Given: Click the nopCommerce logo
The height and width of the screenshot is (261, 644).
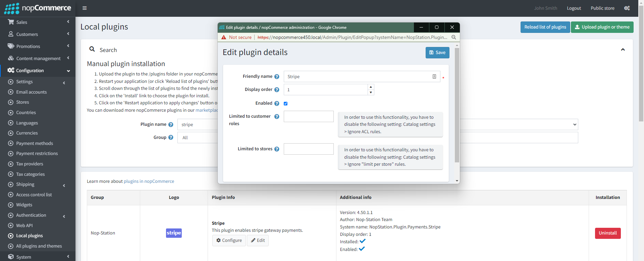Looking at the screenshot, I should point(38,8).
